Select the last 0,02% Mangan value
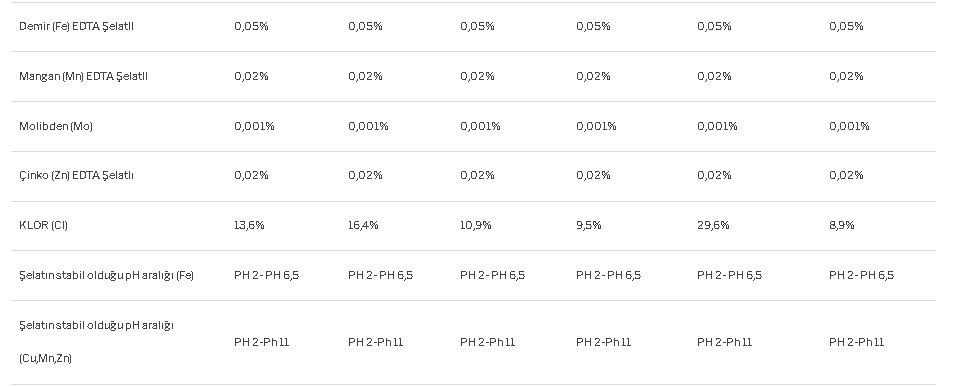 point(846,76)
